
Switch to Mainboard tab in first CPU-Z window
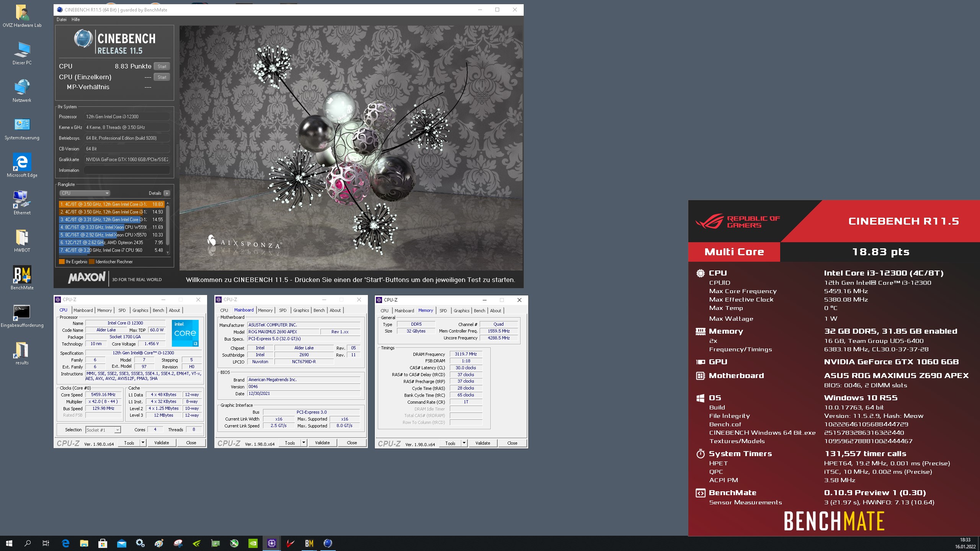tap(83, 310)
